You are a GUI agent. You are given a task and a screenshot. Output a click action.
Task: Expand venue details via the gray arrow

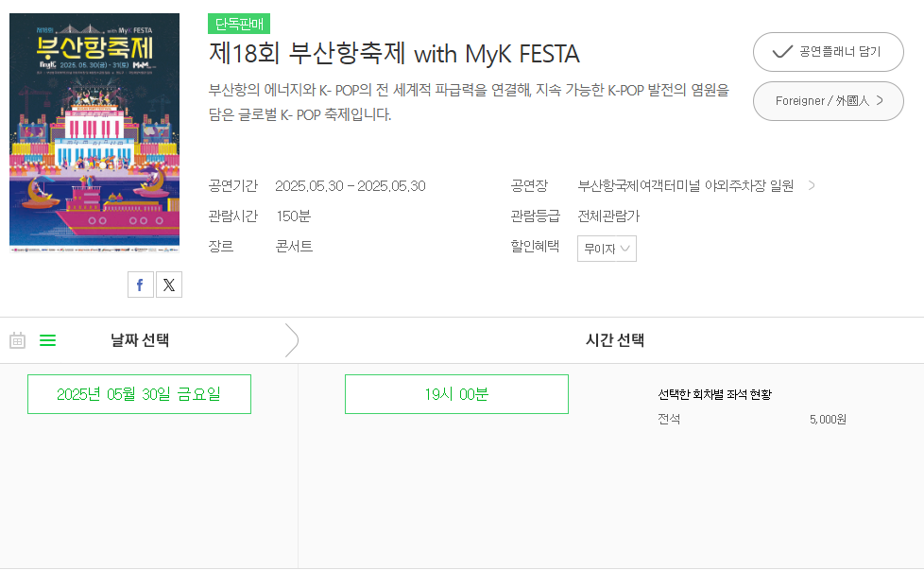tap(811, 185)
